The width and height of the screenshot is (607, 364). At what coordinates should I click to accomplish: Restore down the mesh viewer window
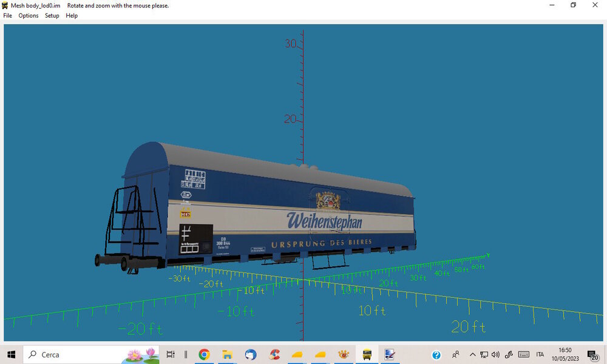(x=574, y=5)
